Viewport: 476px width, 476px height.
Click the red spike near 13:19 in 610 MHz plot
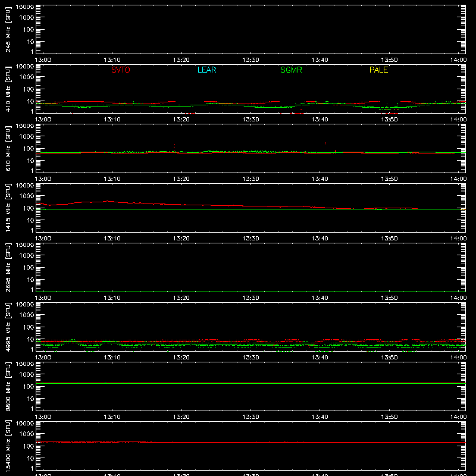[x=174, y=146]
